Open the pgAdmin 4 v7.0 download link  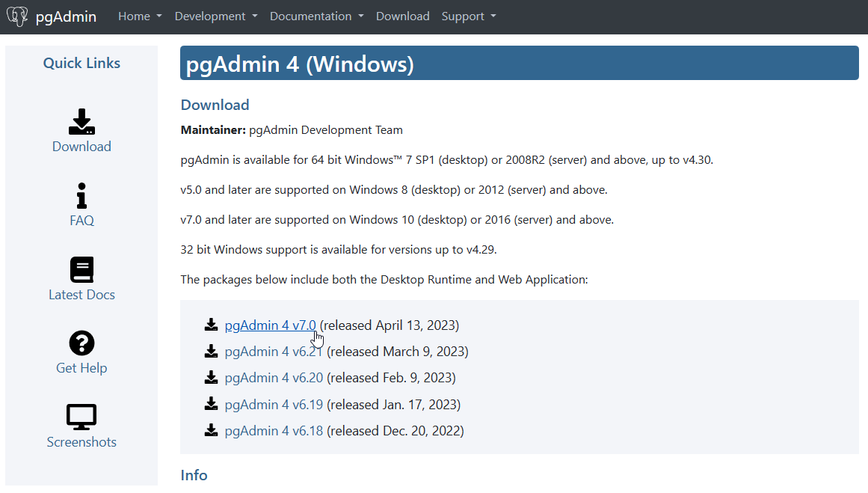point(270,325)
